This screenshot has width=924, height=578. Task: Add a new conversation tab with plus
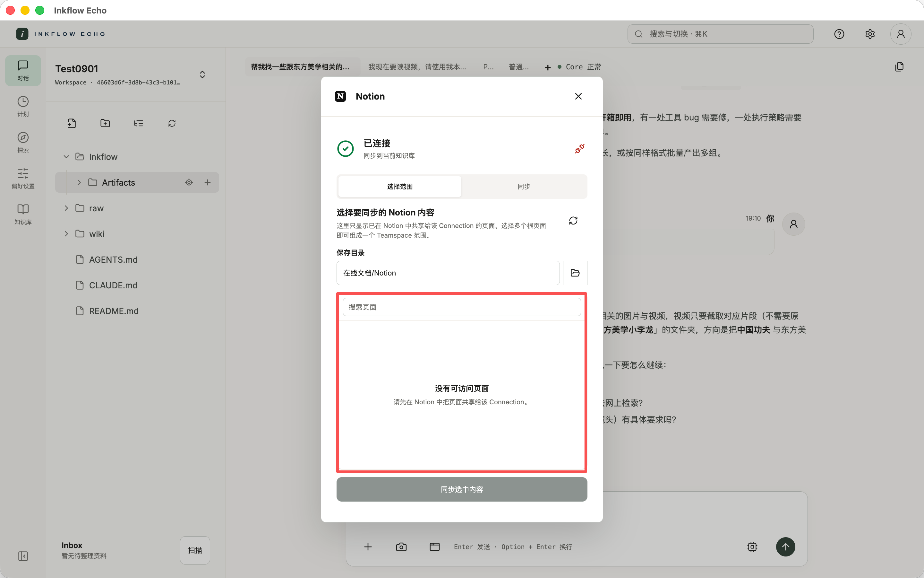pyautogui.click(x=548, y=67)
